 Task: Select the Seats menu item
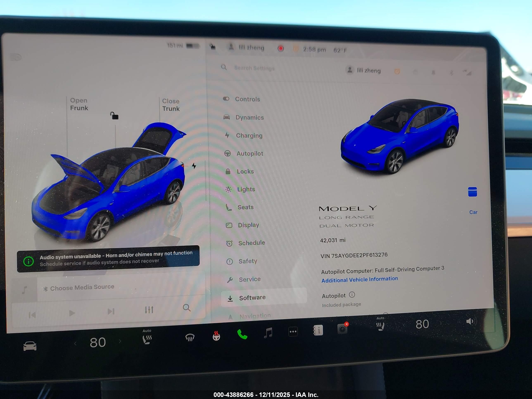pos(240,207)
